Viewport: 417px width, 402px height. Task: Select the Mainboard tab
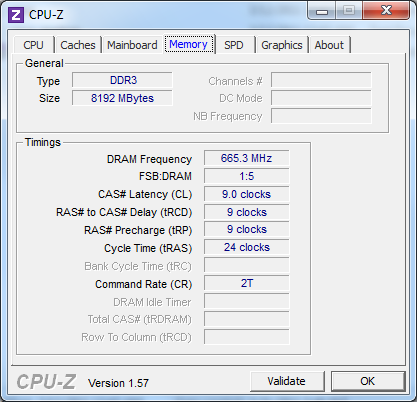coord(132,45)
